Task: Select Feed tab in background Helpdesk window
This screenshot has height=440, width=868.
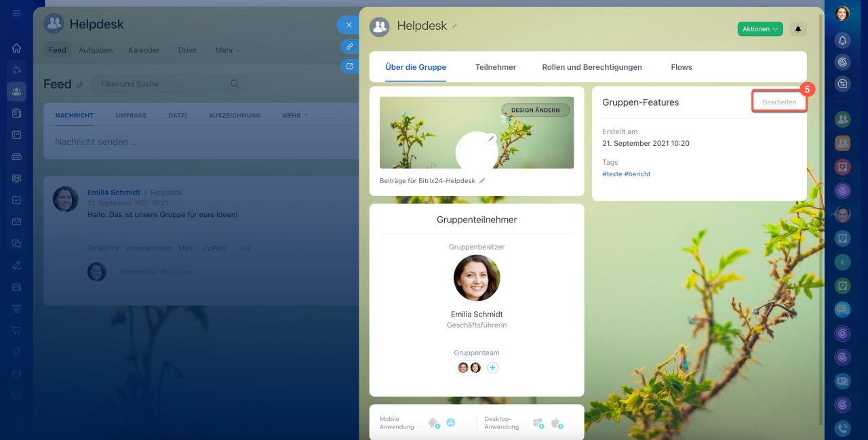Action: point(58,50)
